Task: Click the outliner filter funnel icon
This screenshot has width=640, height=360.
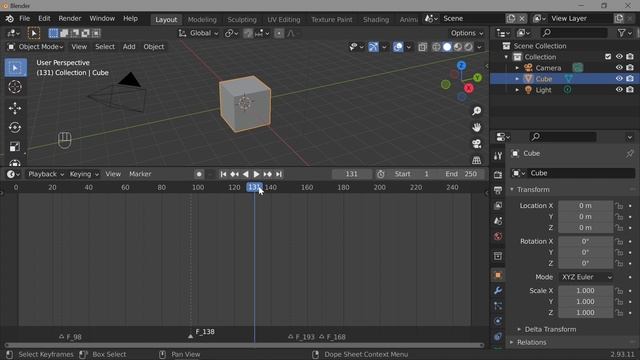Action: pos(621,33)
